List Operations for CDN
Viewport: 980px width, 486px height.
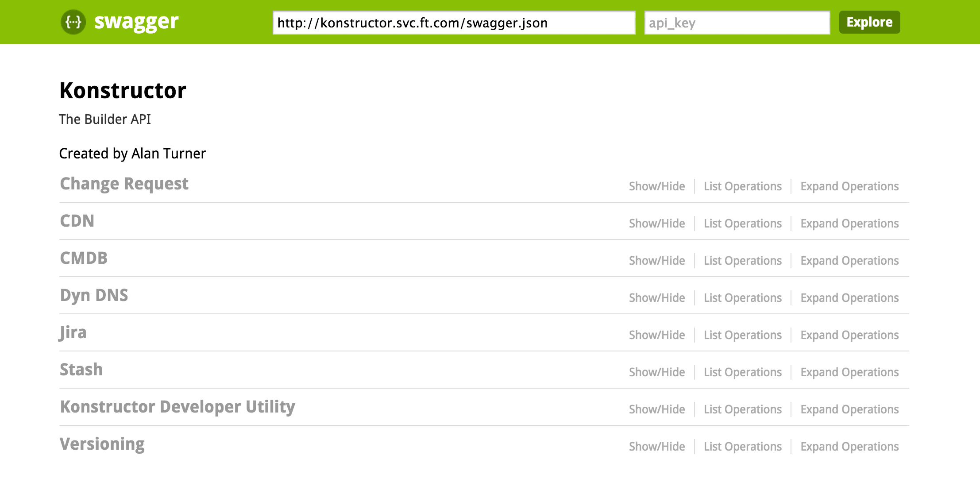pos(743,224)
